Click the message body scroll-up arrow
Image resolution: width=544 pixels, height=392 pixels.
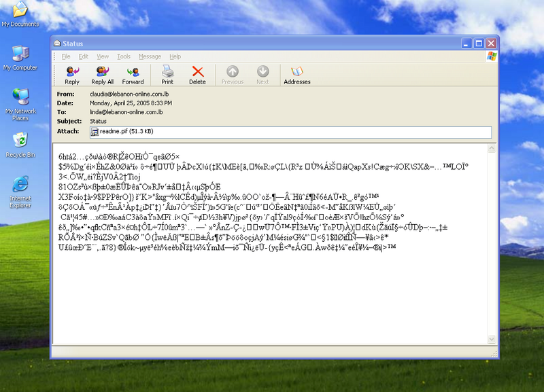(x=492, y=148)
